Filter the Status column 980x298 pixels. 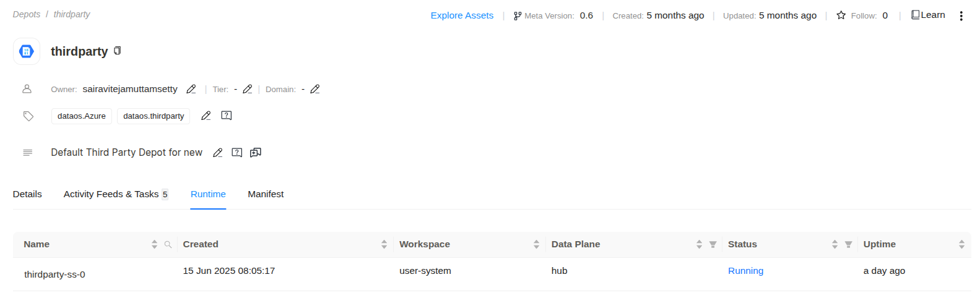coord(848,245)
